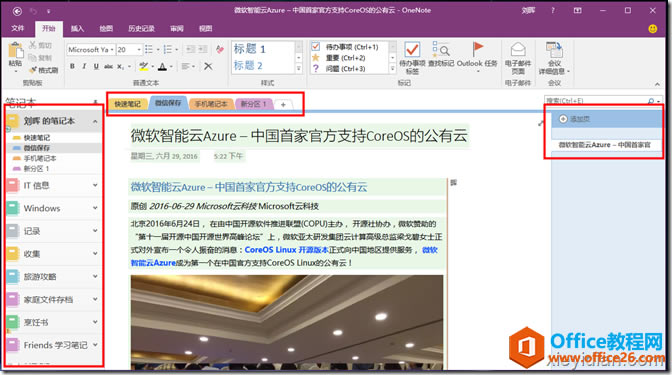The height and width of the screenshot is (375, 672).
Task: Underline text with the U icon
Action: 96,66
